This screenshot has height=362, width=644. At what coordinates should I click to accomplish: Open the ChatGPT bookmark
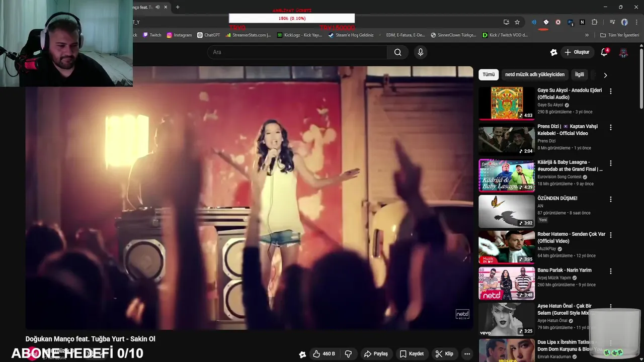[209, 35]
